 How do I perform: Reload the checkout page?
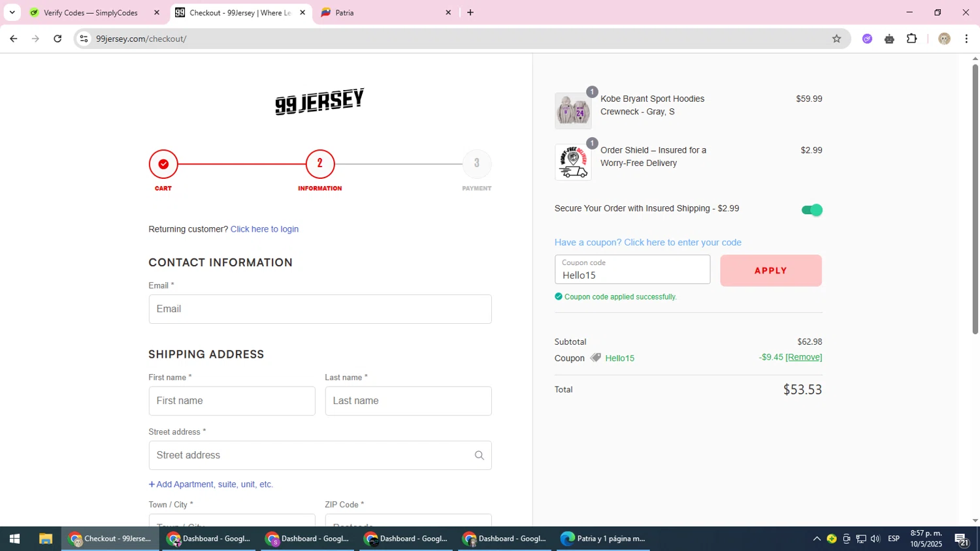click(x=57, y=39)
